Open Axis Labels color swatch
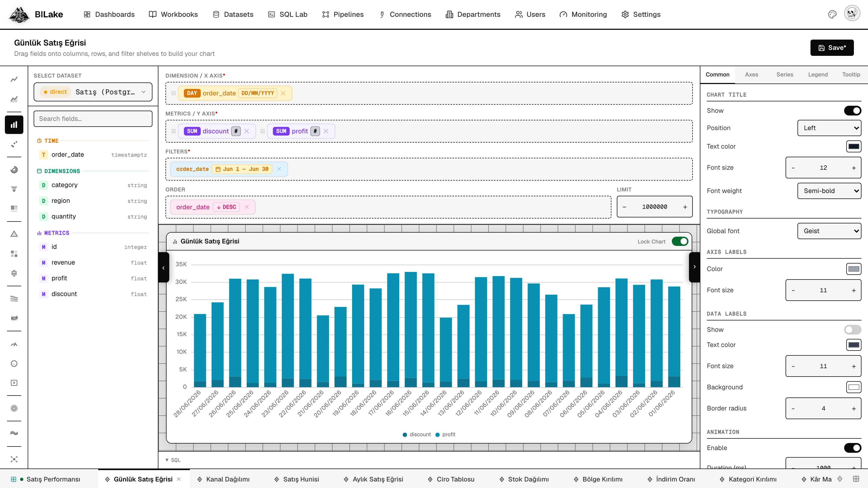The image size is (868, 488). (854, 269)
